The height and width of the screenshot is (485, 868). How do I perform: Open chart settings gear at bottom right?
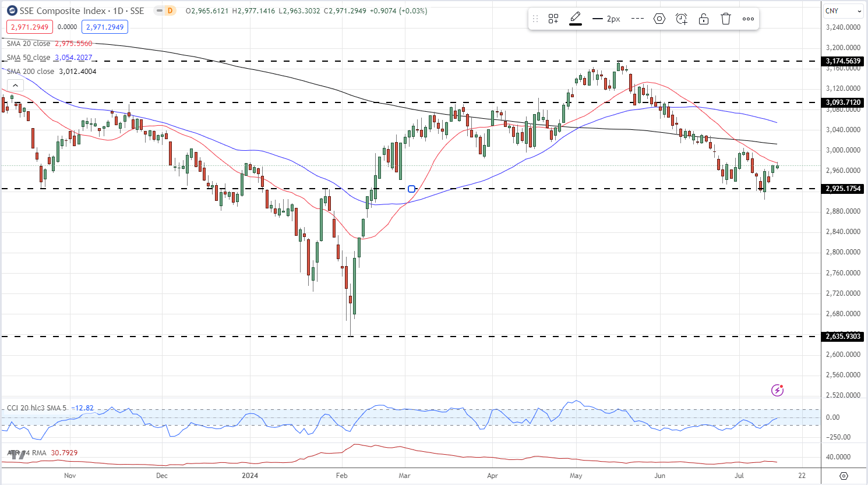(844, 476)
